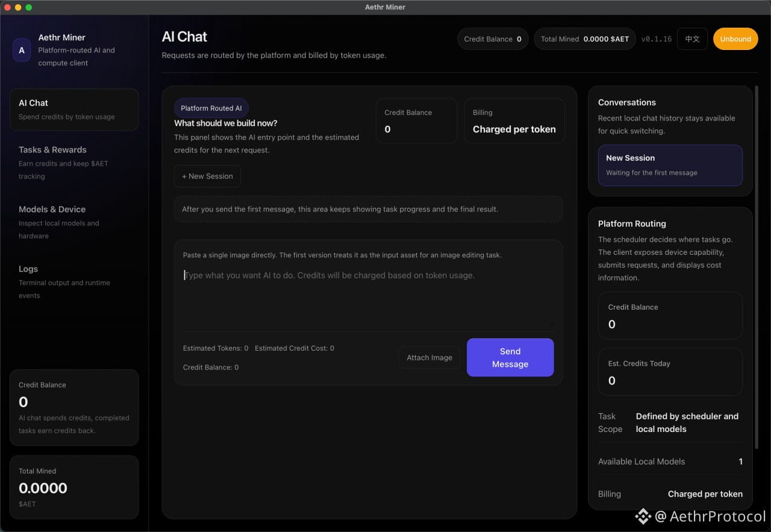Click the "After you send the first message" notice

point(368,209)
